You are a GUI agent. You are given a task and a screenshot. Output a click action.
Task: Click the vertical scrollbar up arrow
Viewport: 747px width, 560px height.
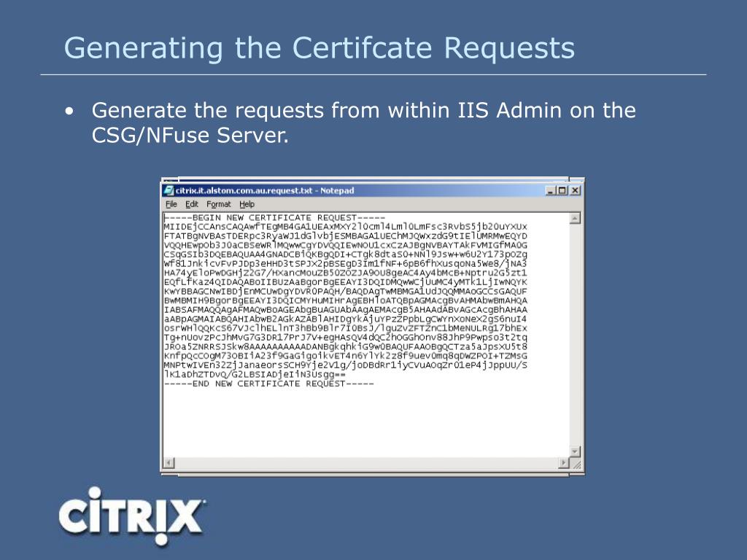click(x=575, y=219)
